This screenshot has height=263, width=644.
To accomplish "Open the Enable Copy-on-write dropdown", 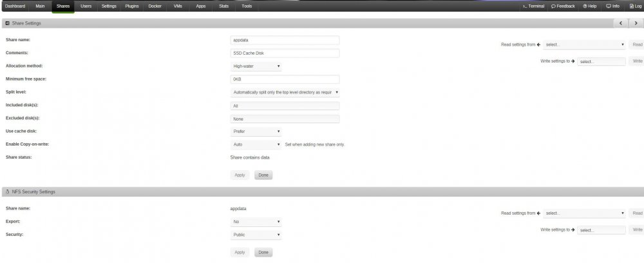I will 256,144.
